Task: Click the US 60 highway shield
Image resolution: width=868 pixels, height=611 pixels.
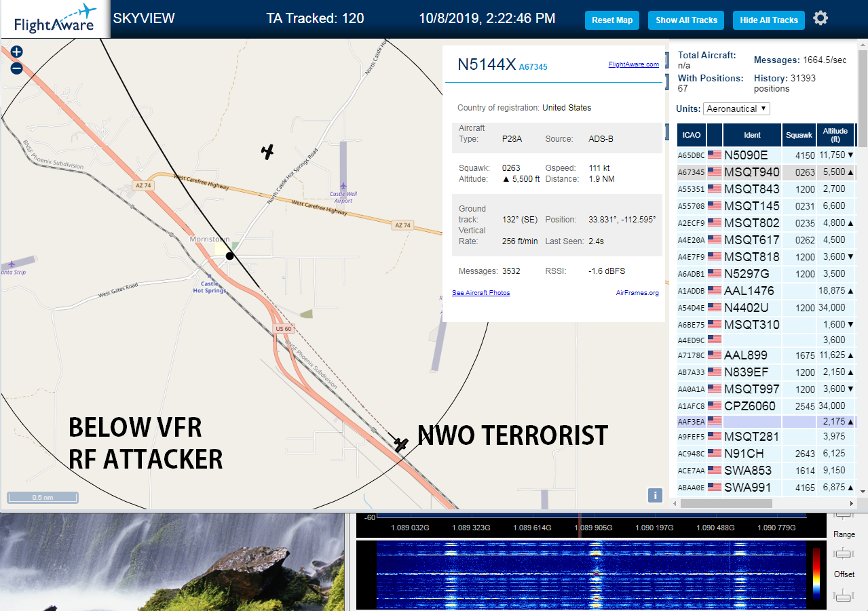Action: pyautogui.click(x=283, y=329)
